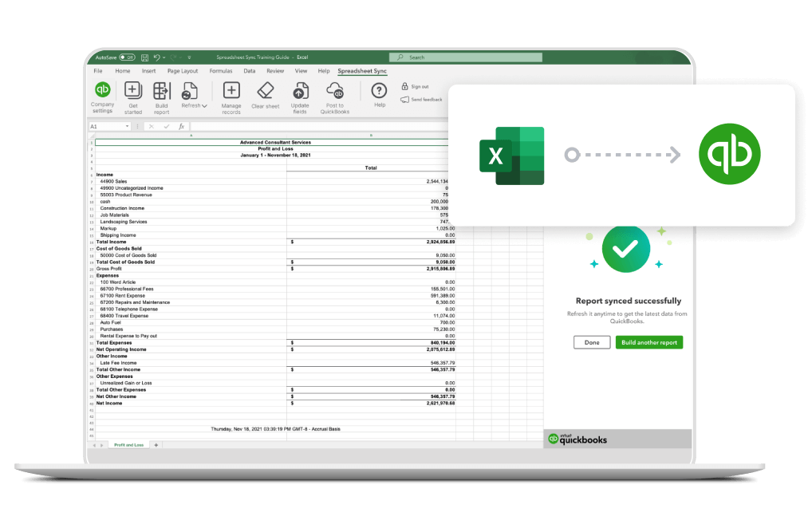Image resolution: width=812 pixels, height=528 pixels.
Task: Click the Done button
Action: pos(592,343)
